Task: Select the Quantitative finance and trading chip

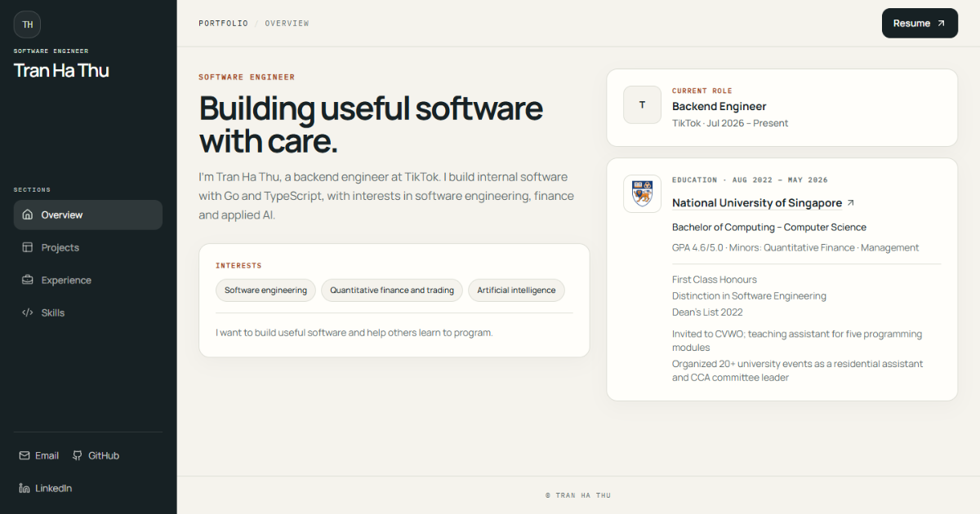Action: coord(392,290)
